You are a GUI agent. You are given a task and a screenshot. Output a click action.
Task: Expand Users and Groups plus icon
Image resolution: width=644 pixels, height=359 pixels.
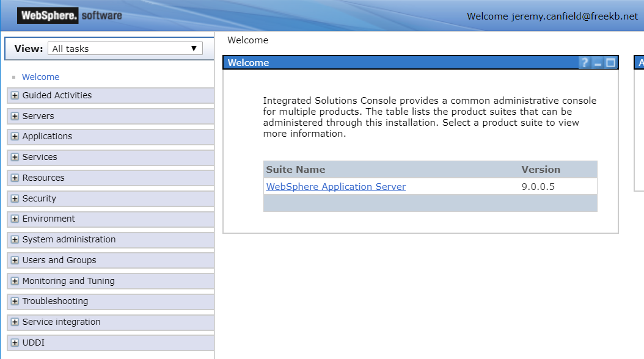(x=15, y=260)
